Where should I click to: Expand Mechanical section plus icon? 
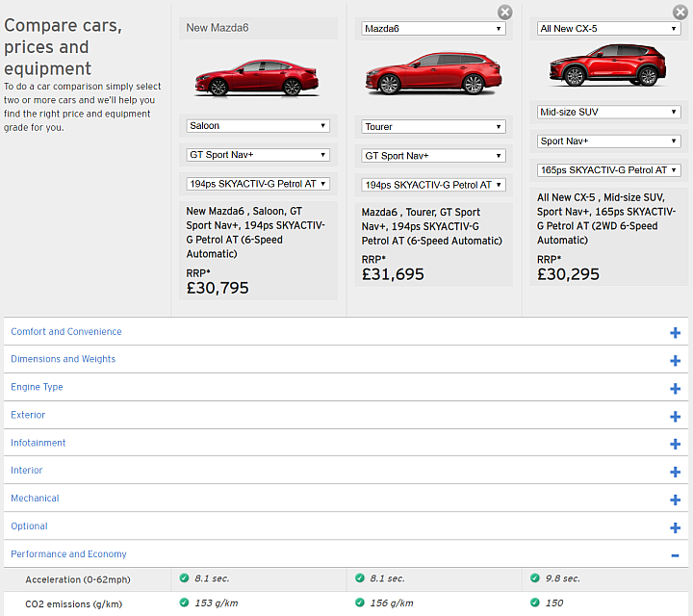(x=675, y=500)
